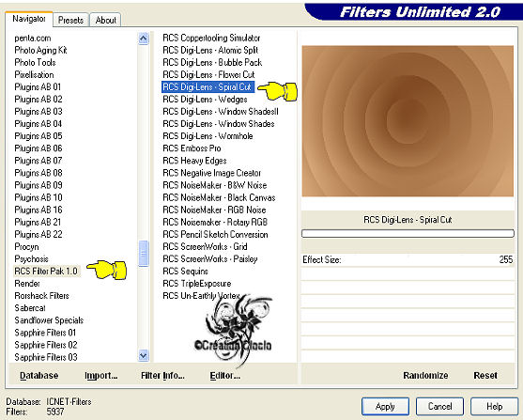The image size is (523, 420).
Task: Choose RCS Coppertooling Simulator filter
Action: (211, 39)
